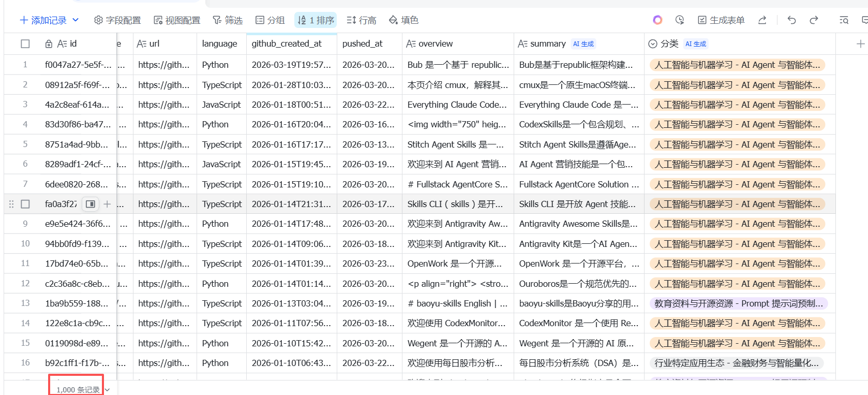Select the cell 2026-01-10T06:43...
The width and height of the screenshot is (868, 395).
point(291,363)
